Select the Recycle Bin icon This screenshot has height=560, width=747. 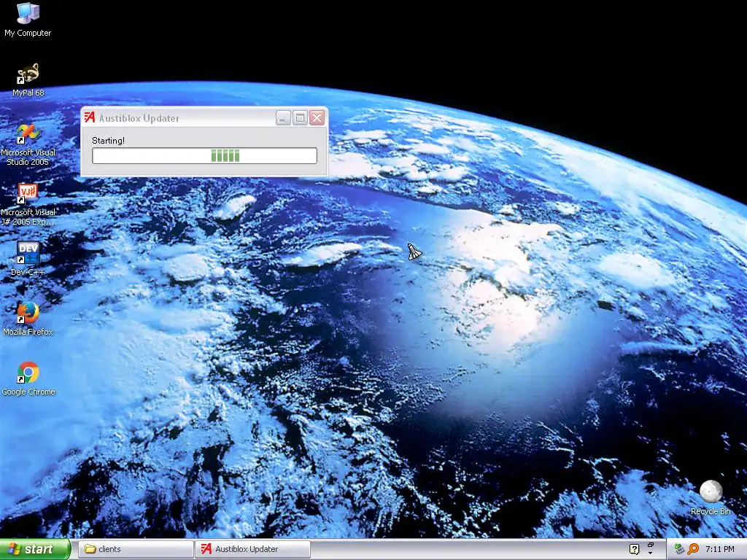[711, 497]
